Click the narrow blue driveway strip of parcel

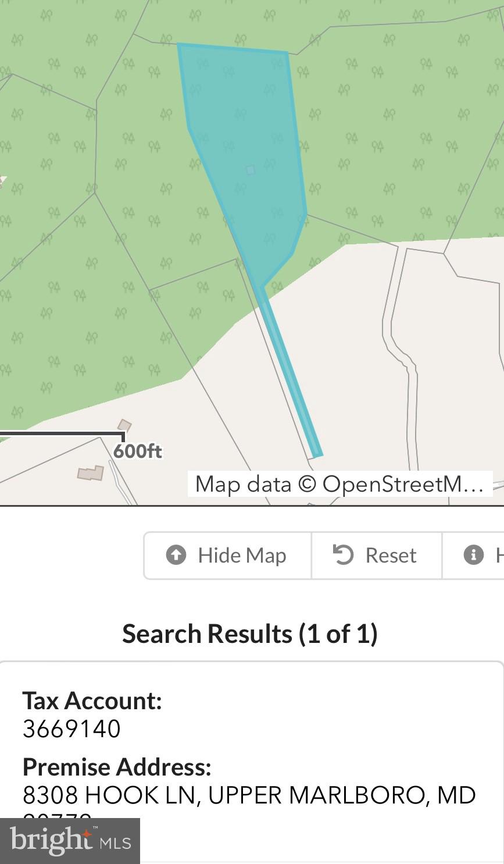tap(291, 372)
